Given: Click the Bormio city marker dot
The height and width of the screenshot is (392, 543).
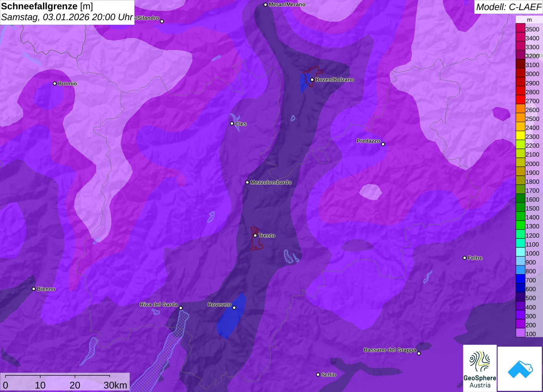Looking at the screenshot, I should click(x=55, y=83).
